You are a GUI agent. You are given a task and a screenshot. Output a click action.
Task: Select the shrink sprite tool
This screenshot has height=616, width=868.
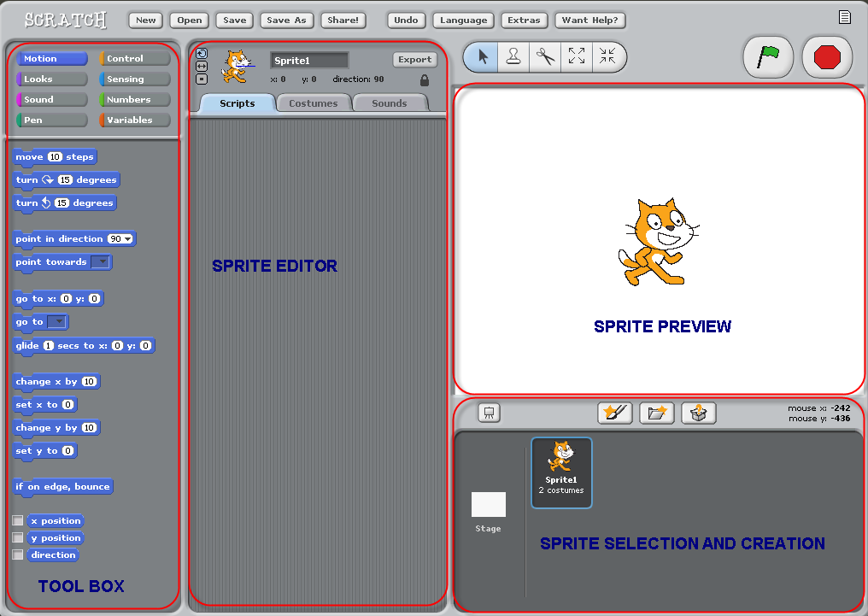(607, 56)
